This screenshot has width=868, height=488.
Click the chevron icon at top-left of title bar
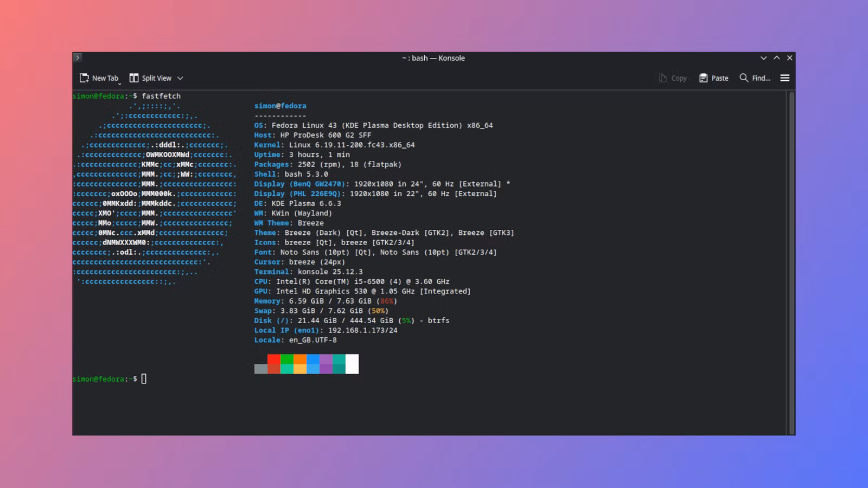click(x=78, y=57)
